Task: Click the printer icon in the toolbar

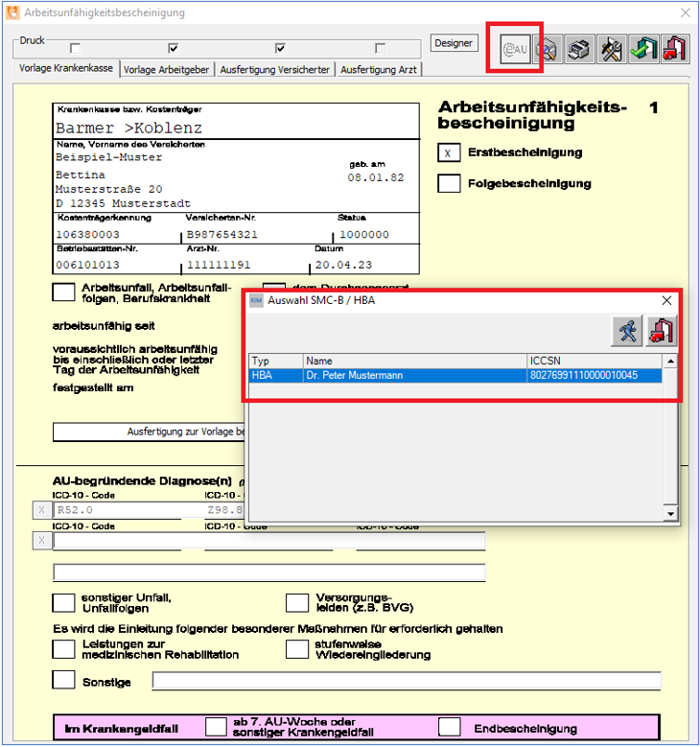Action: click(x=578, y=50)
